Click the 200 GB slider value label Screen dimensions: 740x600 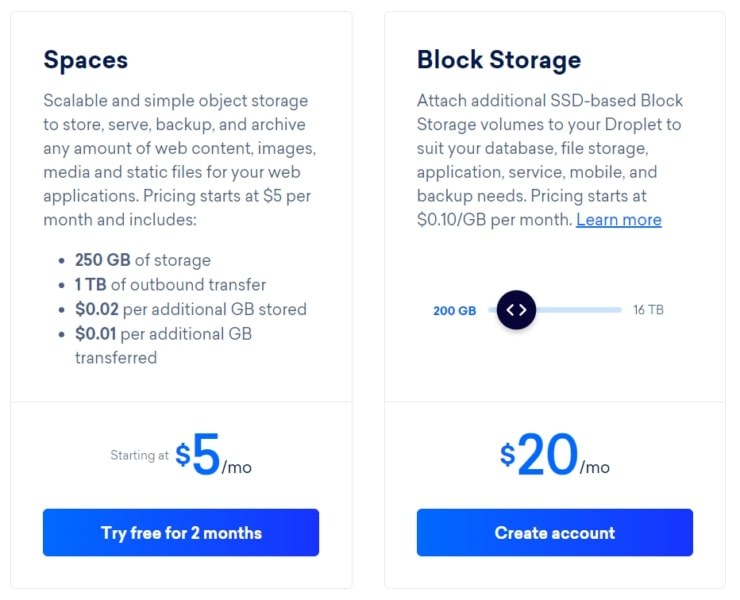pos(454,311)
